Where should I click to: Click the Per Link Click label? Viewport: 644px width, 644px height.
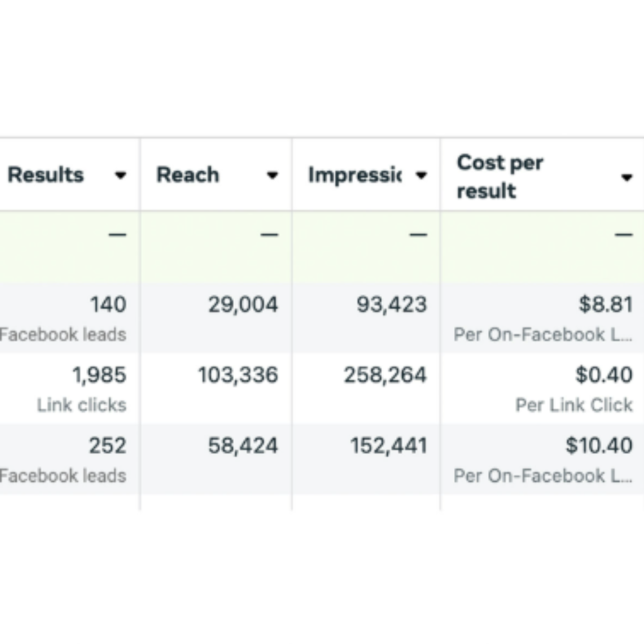(x=574, y=405)
